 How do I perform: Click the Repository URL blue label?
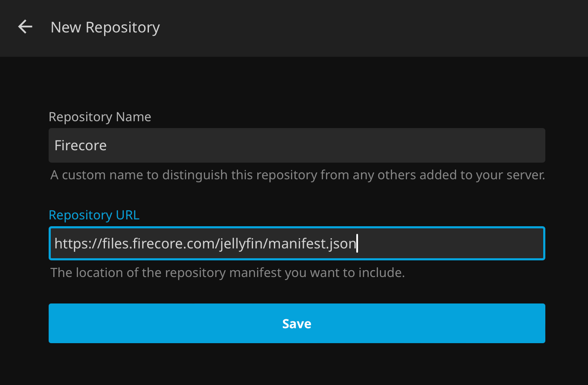pyautogui.click(x=94, y=215)
